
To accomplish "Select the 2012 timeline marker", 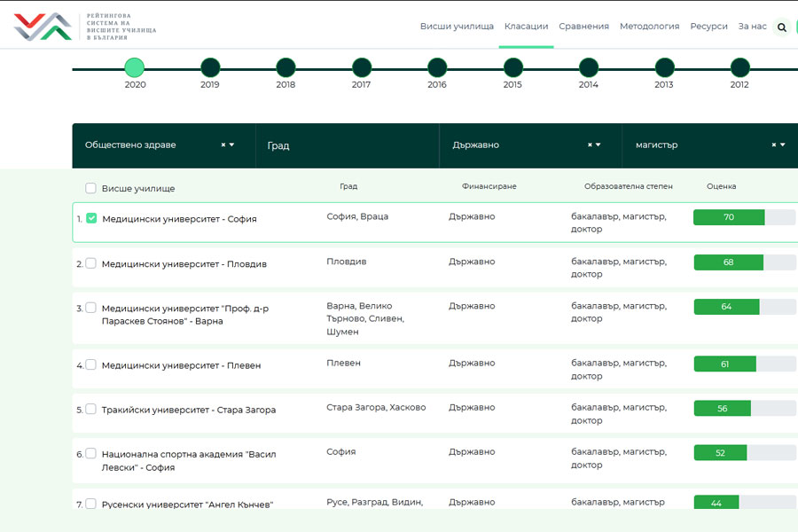I will (x=740, y=67).
